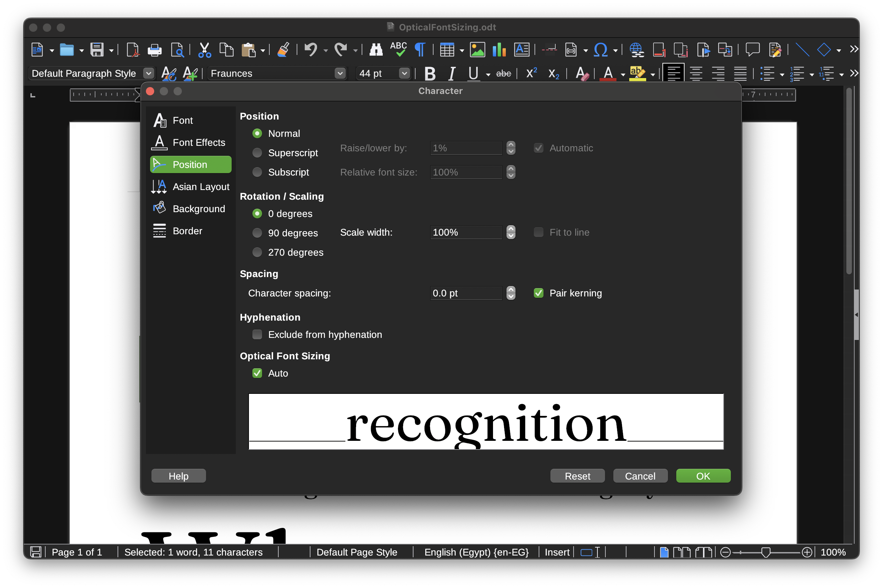Image resolution: width=883 pixels, height=588 pixels.
Task: Open the Fraunces font name dropdown
Action: point(340,74)
